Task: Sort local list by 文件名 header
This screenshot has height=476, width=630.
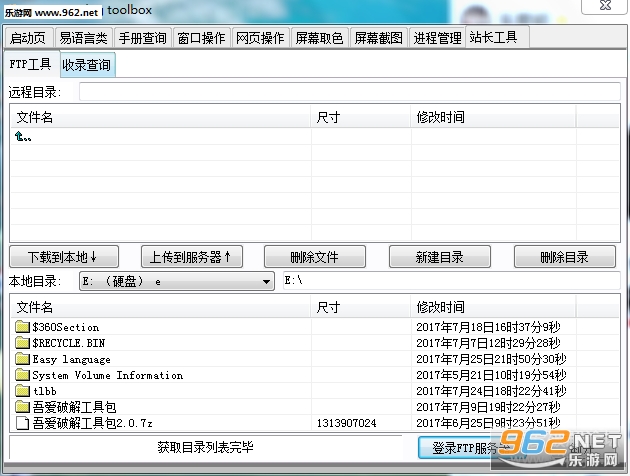Action: (160, 307)
